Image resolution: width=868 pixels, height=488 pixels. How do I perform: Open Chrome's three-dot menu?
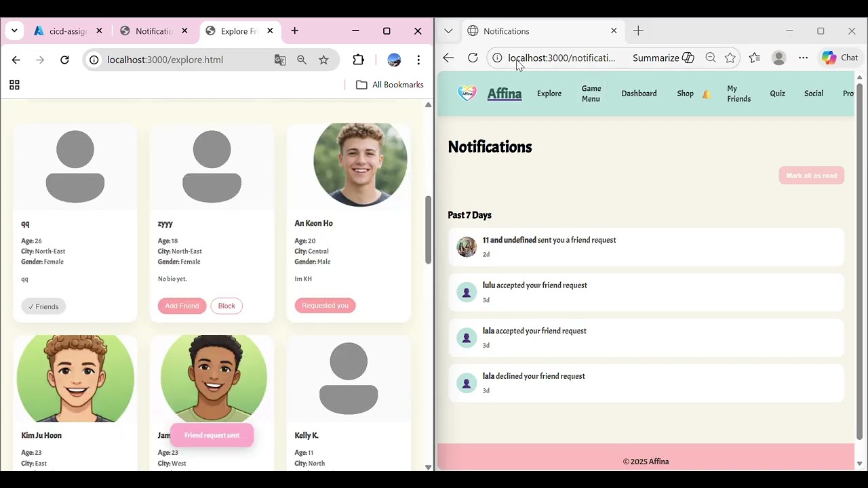tap(418, 60)
